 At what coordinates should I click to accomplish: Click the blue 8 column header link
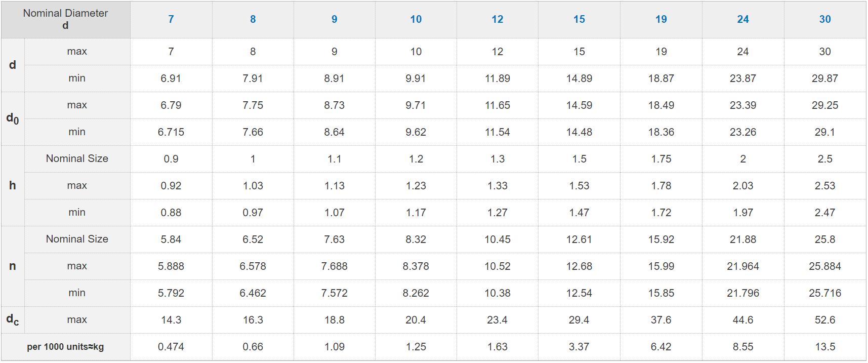coord(253,19)
